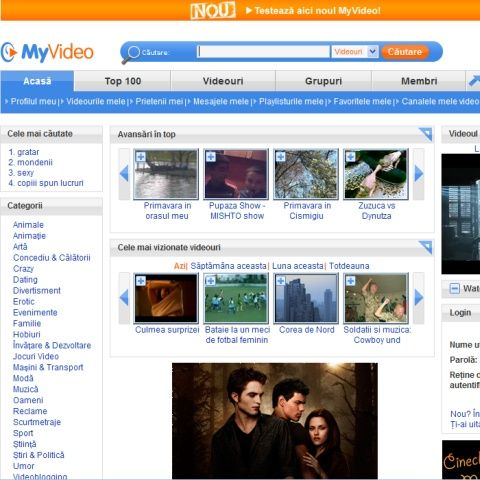The image size is (480, 480).
Task: Click the arrow icon right of Membri
Action: [473, 81]
